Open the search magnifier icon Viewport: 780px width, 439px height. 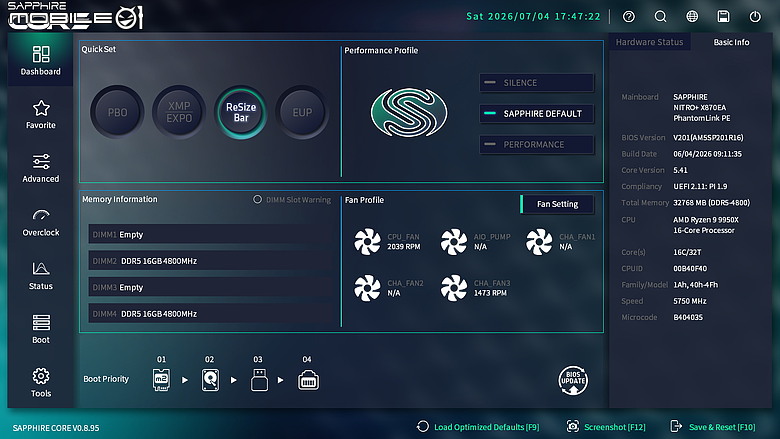(660, 16)
